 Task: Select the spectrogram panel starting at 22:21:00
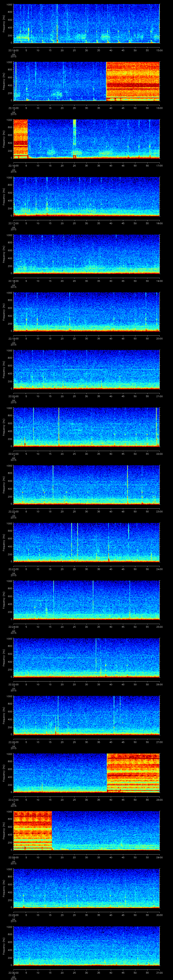click(87, 427)
